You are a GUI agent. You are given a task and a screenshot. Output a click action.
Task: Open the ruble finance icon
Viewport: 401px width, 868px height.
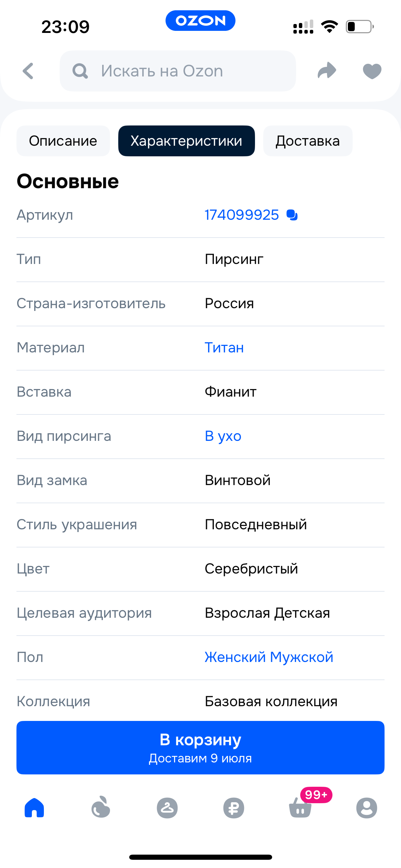tap(234, 808)
